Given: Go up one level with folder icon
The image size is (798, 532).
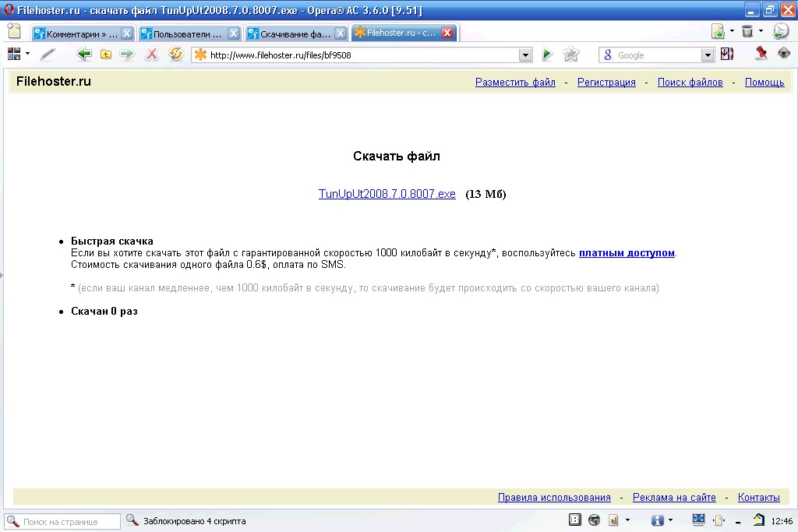Looking at the screenshot, I should 106,54.
